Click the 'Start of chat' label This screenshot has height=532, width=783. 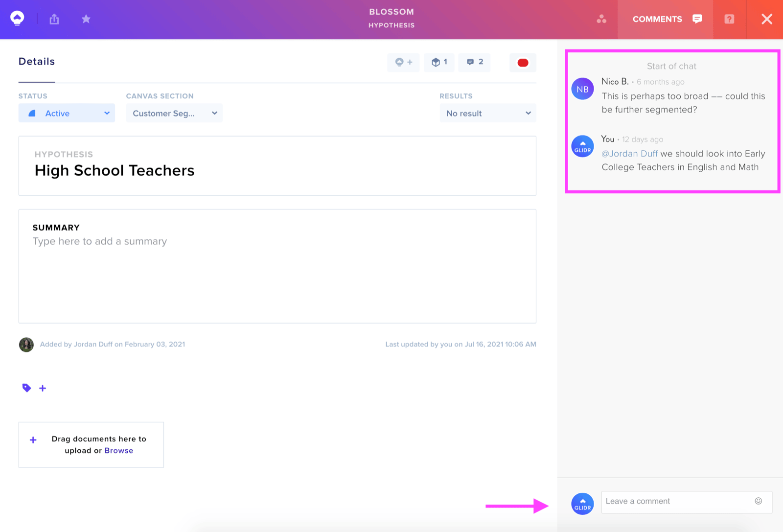[671, 66]
